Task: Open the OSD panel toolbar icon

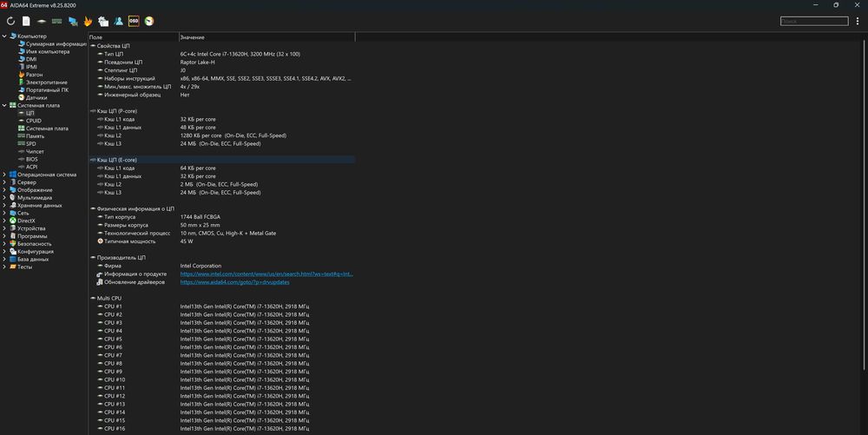Action: click(134, 21)
